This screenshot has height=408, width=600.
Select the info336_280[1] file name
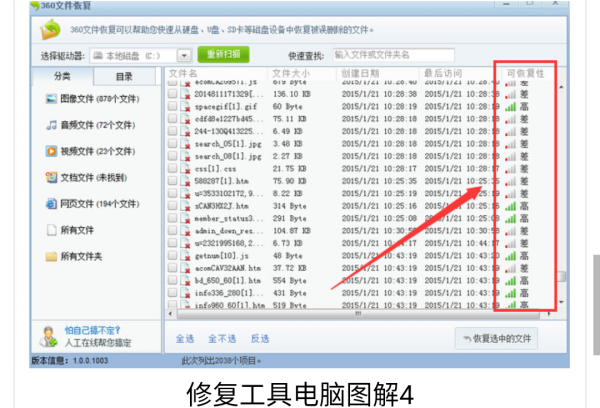click(x=229, y=293)
